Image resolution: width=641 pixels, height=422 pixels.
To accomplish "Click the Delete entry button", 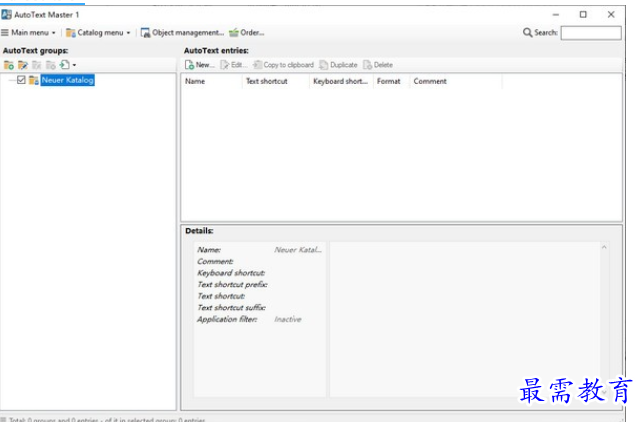I will coord(378,65).
